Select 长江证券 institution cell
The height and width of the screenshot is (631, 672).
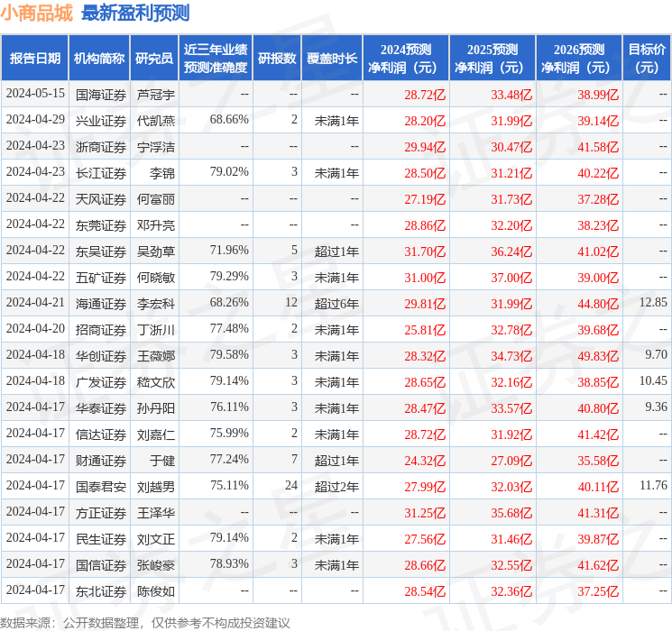coord(101,173)
